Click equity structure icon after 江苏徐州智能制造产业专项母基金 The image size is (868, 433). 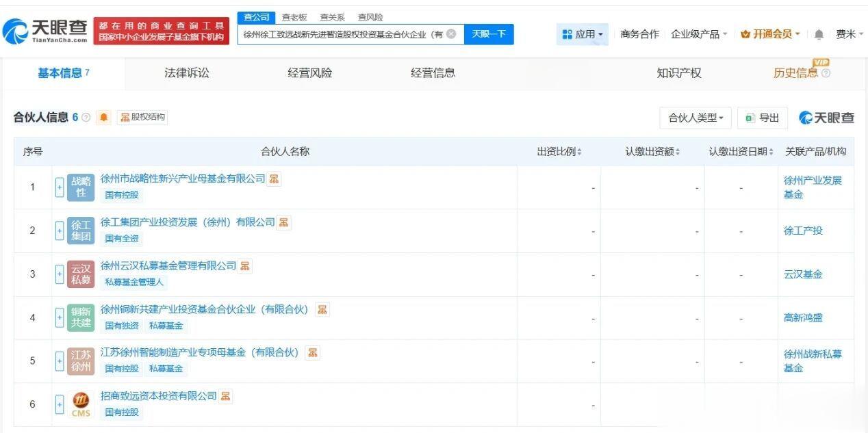(x=312, y=352)
